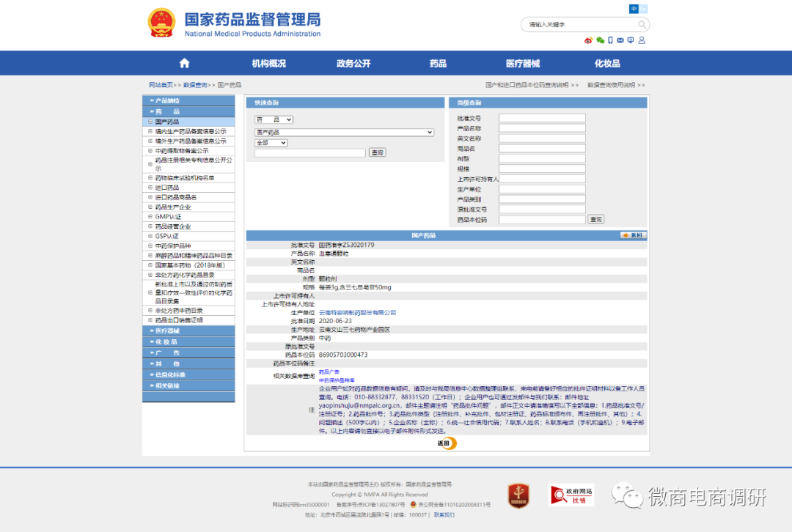Select 药物临床试验机构名单 in the sidebar
This screenshot has height=532, width=792.
185,178
